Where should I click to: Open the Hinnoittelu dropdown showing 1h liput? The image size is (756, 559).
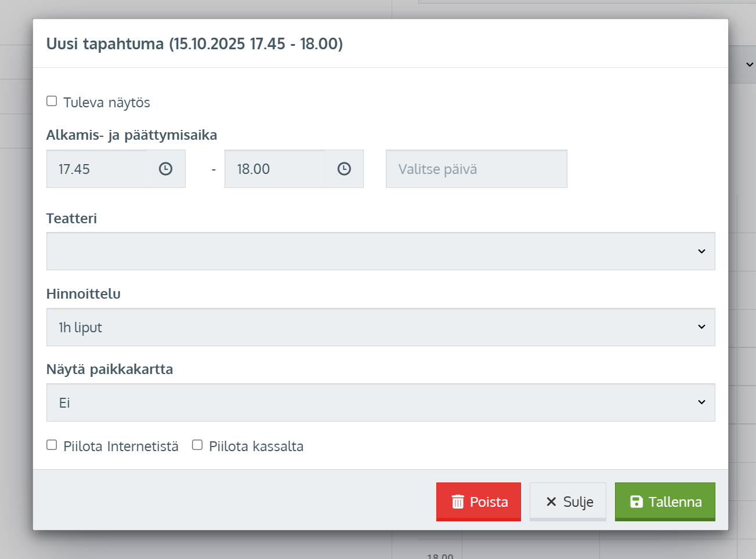381,327
